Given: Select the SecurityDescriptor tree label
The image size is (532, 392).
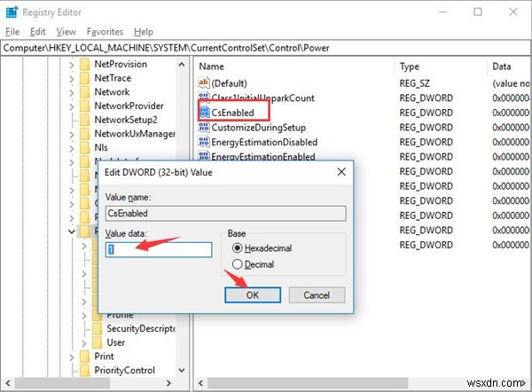Looking at the screenshot, I should coord(141,328).
